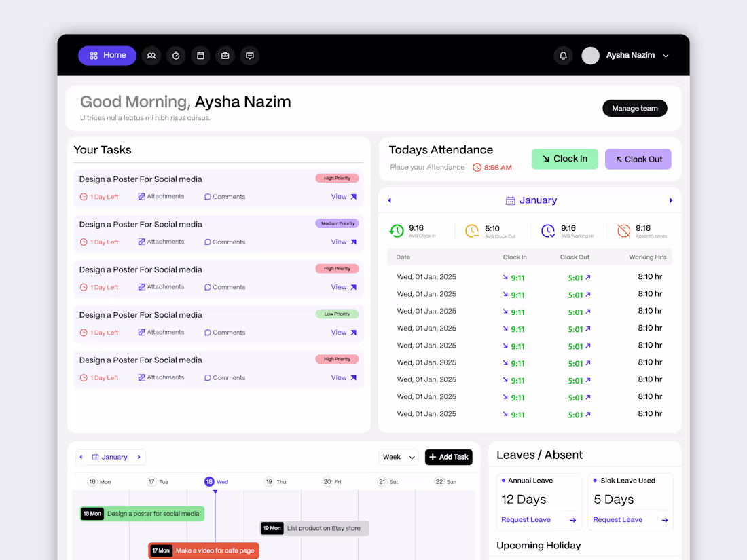
Task: Open Attachments of the Medium Priority task
Action: (x=161, y=242)
